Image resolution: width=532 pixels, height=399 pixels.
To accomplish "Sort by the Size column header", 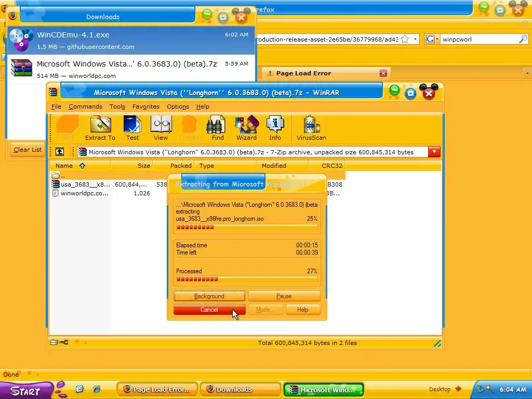I will 131,166.
